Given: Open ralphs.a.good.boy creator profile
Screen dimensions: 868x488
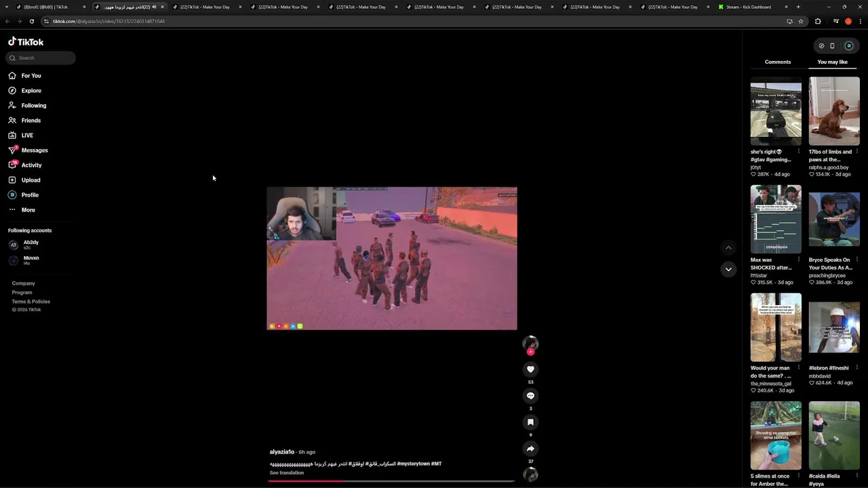Looking at the screenshot, I should click(829, 167).
